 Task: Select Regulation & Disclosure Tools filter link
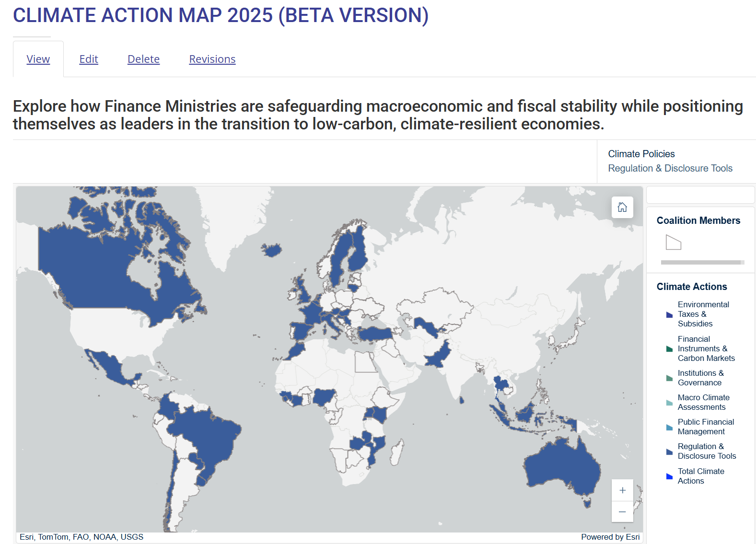[x=670, y=168]
